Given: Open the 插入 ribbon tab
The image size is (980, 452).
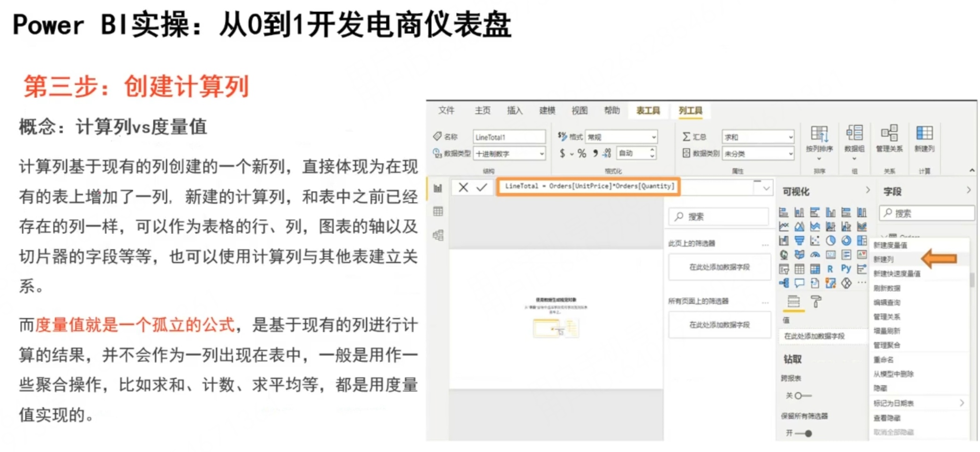Looking at the screenshot, I should [514, 111].
